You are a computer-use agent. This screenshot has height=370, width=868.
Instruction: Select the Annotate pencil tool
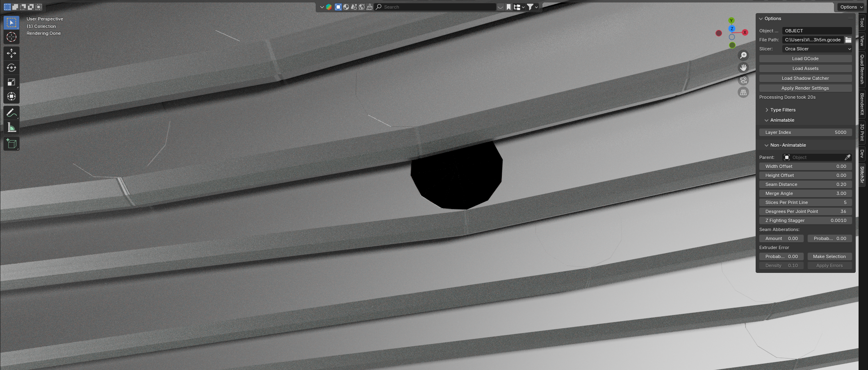(11, 113)
